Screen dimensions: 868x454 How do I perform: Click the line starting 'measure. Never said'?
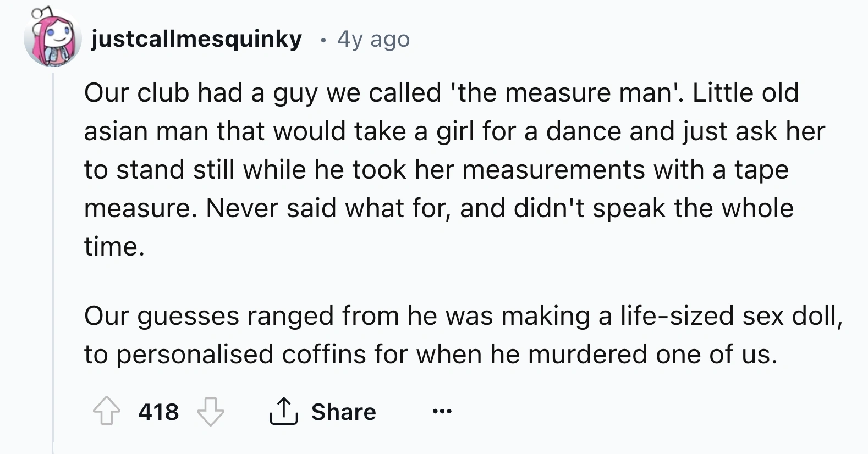[438, 208]
